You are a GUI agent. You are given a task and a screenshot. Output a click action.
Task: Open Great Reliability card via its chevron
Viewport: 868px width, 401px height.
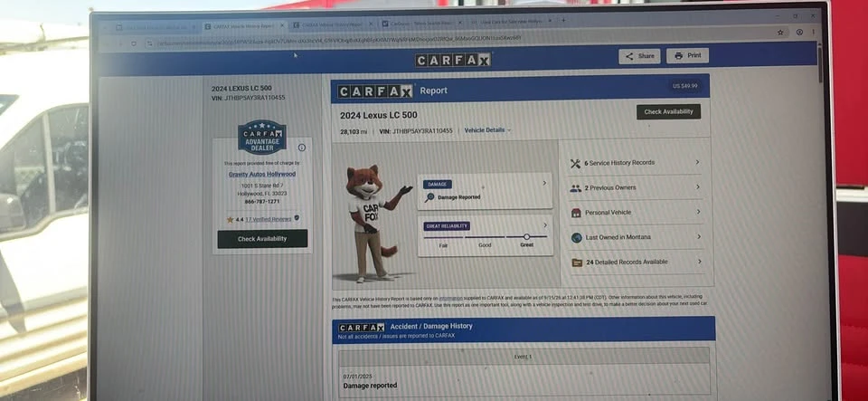[545, 224]
